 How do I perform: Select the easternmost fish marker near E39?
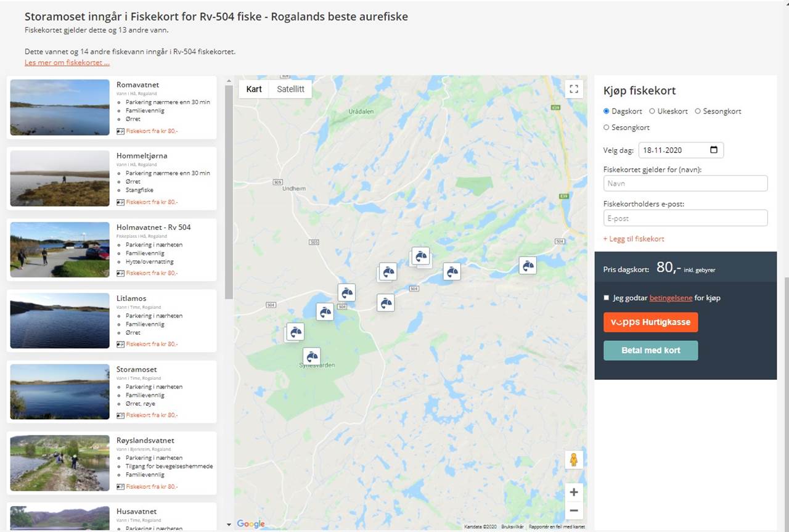[528, 265]
